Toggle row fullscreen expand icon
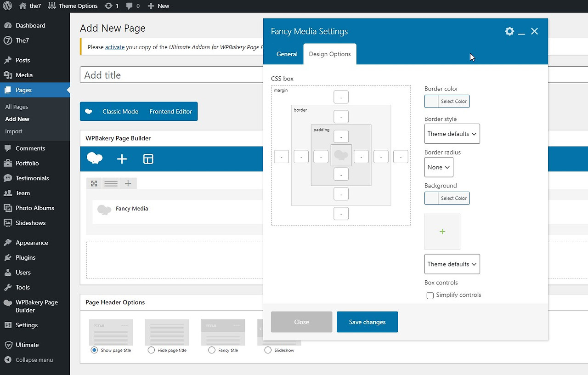The image size is (588, 375). pos(94,183)
